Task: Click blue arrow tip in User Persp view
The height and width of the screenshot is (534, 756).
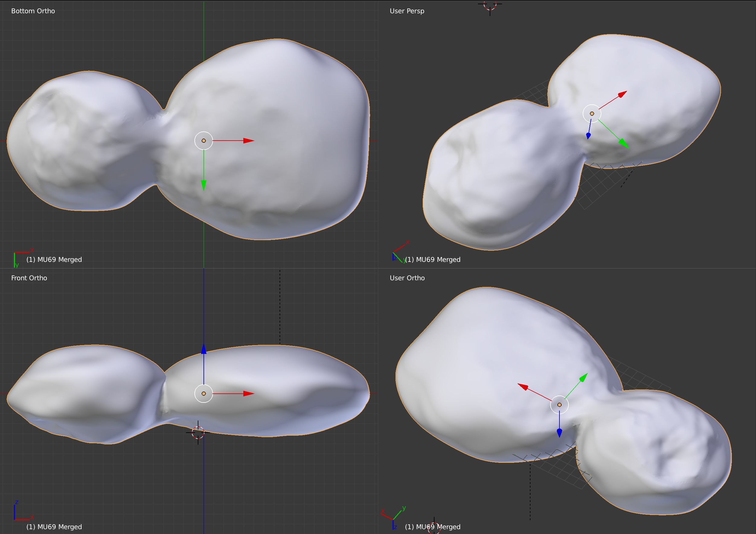Action: [588, 135]
